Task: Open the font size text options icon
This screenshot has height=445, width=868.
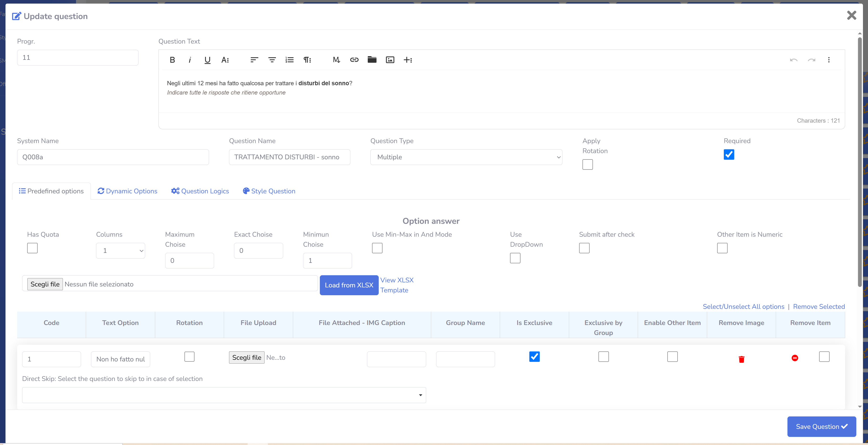Action: pyautogui.click(x=225, y=60)
